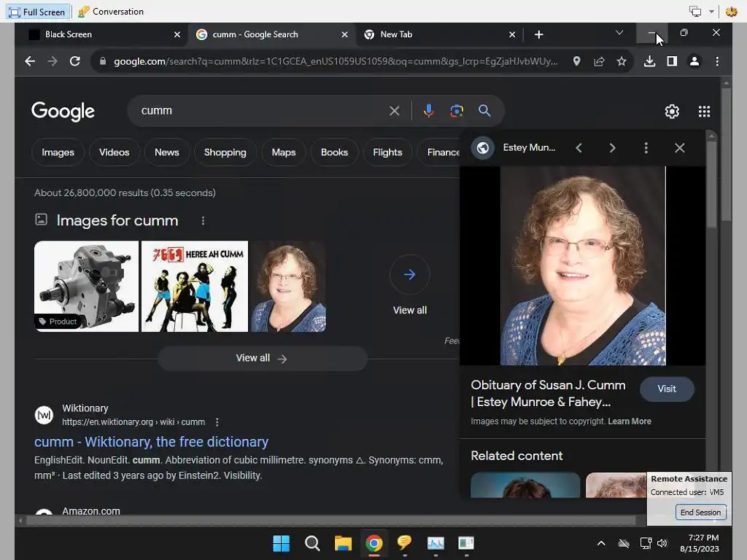Share this page from address bar
The width and height of the screenshot is (747, 560).
pyautogui.click(x=599, y=61)
